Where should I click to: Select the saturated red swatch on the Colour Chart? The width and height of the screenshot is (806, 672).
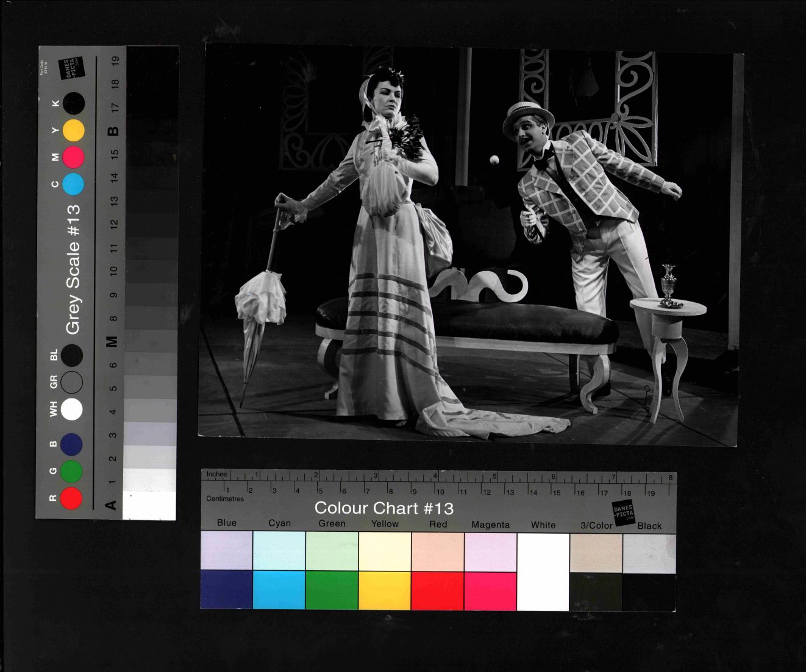pyautogui.click(x=437, y=590)
